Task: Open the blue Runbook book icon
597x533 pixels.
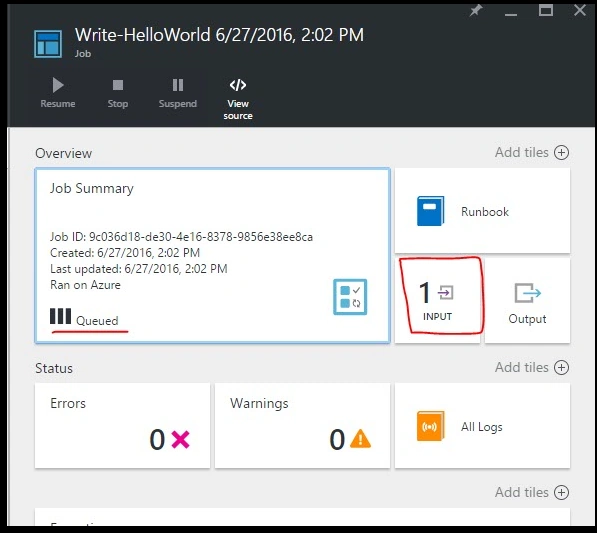Action: (x=431, y=211)
